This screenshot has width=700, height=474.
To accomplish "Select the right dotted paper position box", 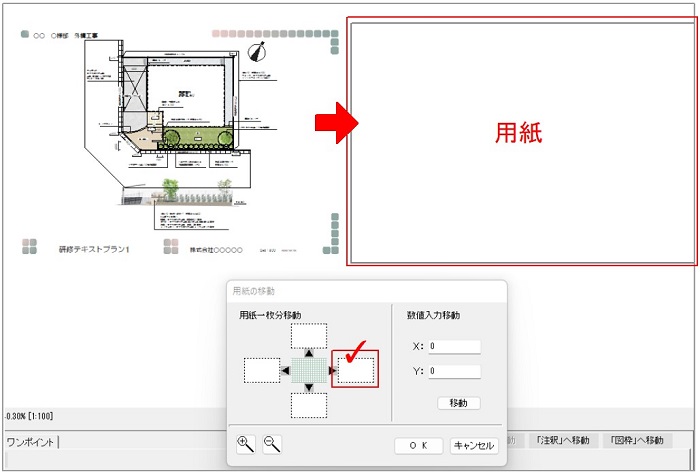I will (x=356, y=370).
